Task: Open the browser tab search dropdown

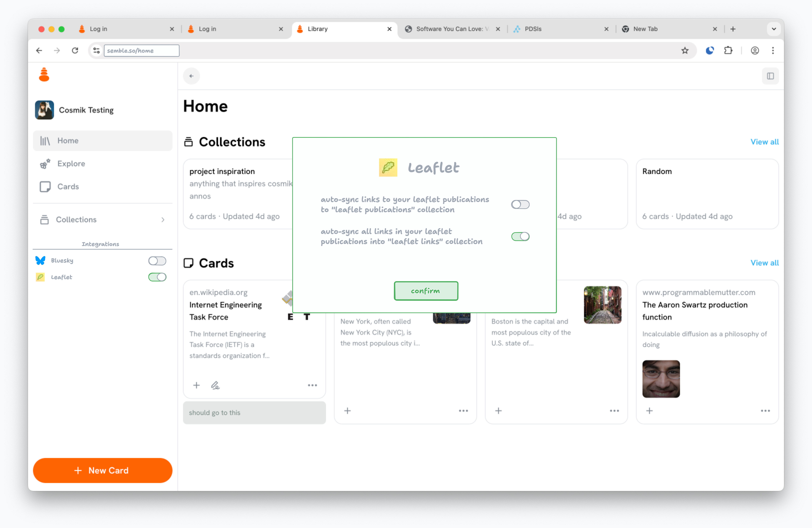Action: click(774, 29)
